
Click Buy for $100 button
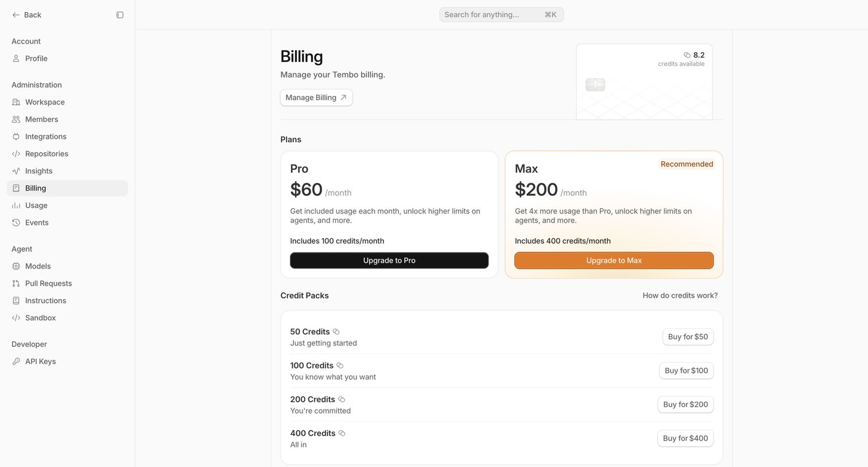click(x=686, y=371)
